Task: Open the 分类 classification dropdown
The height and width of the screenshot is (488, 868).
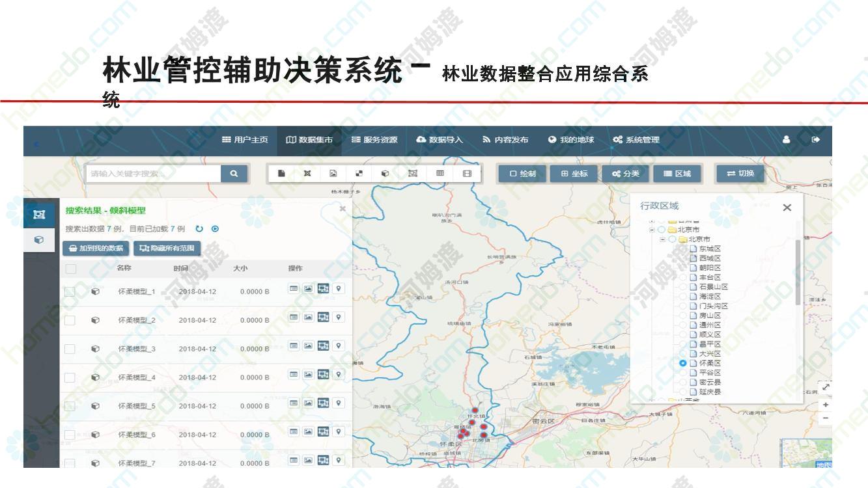Action: pos(621,174)
